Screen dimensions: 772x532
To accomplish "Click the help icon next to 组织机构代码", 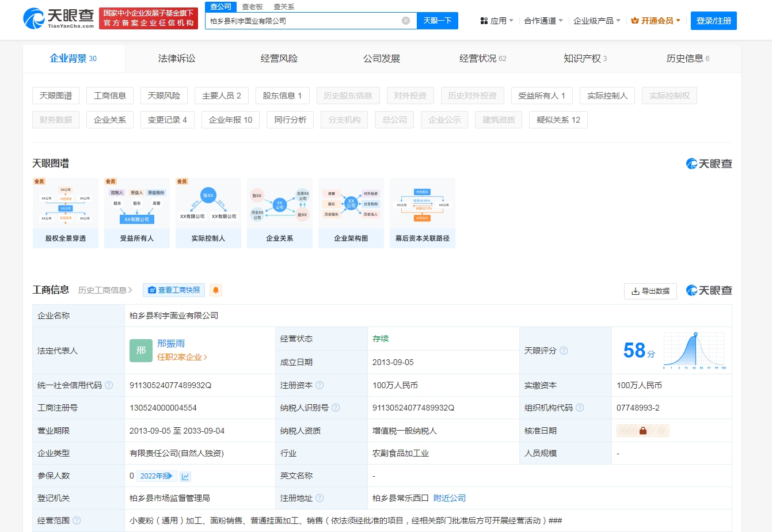I will coord(580,408).
